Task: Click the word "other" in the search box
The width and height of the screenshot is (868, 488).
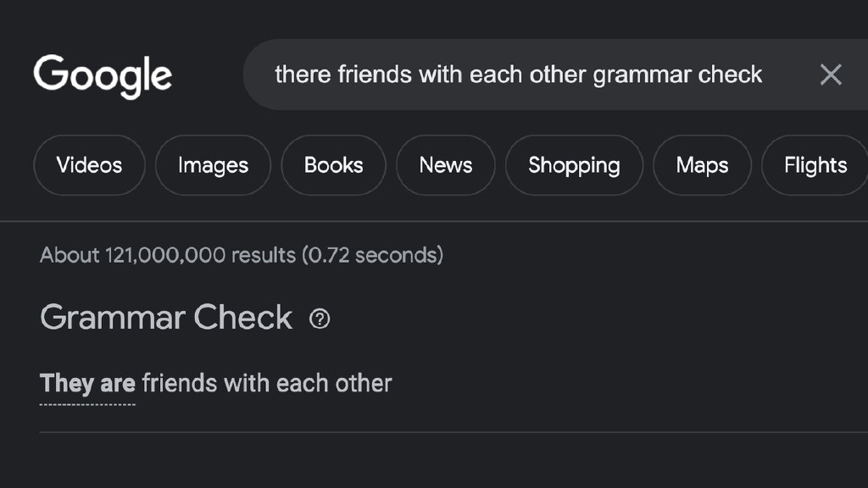Action: (x=558, y=75)
